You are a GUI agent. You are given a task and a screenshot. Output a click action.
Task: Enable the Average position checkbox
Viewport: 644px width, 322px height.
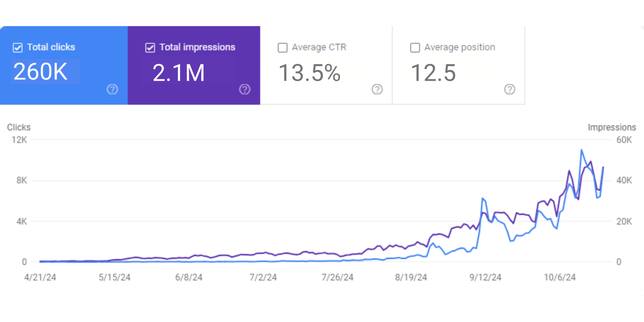click(415, 47)
